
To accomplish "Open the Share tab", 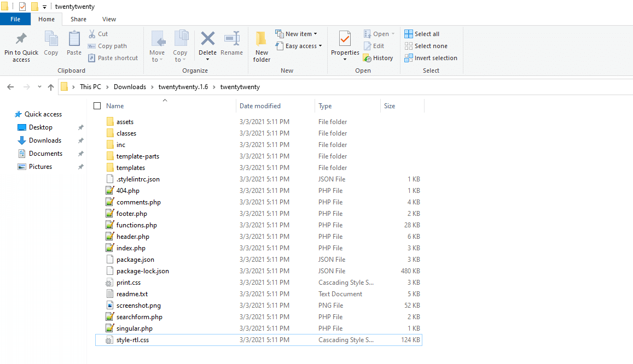I will pos(78,19).
